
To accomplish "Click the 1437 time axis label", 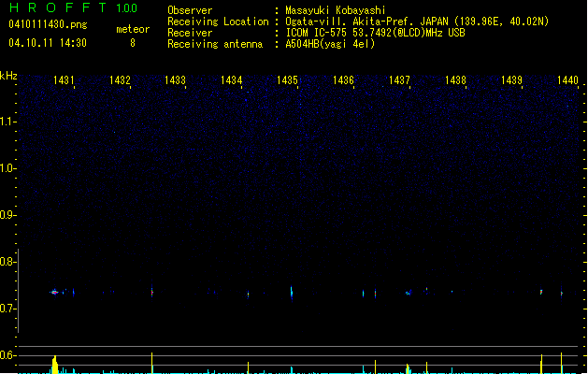I will click(399, 79).
